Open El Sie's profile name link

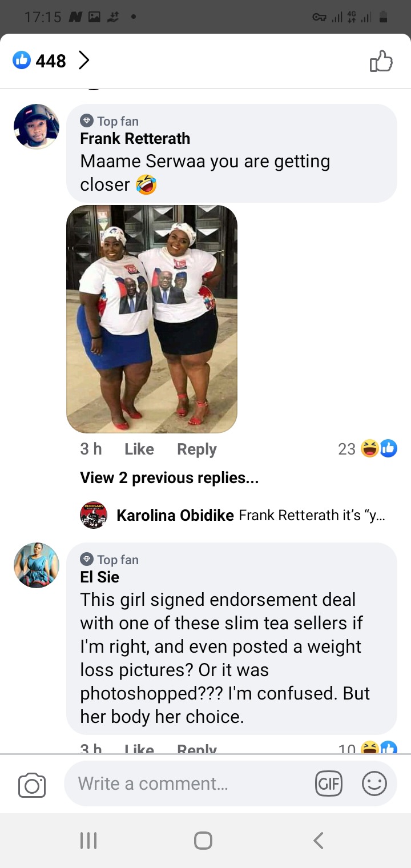click(100, 577)
